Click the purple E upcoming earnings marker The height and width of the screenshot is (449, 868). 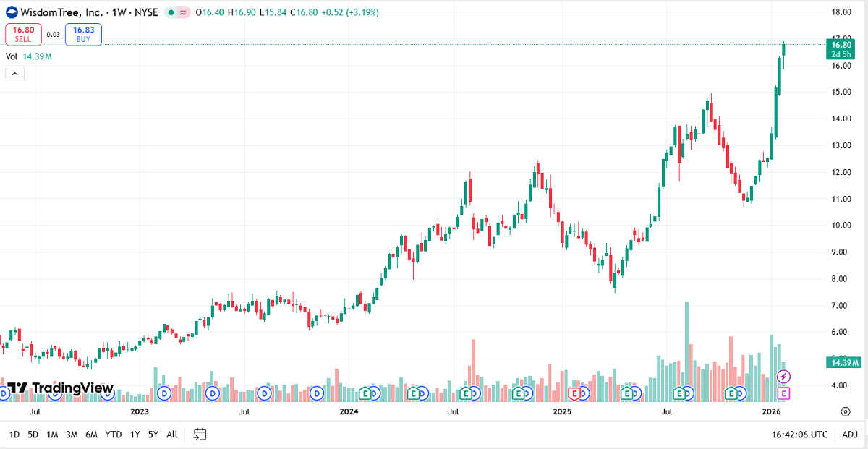(x=783, y=393)
